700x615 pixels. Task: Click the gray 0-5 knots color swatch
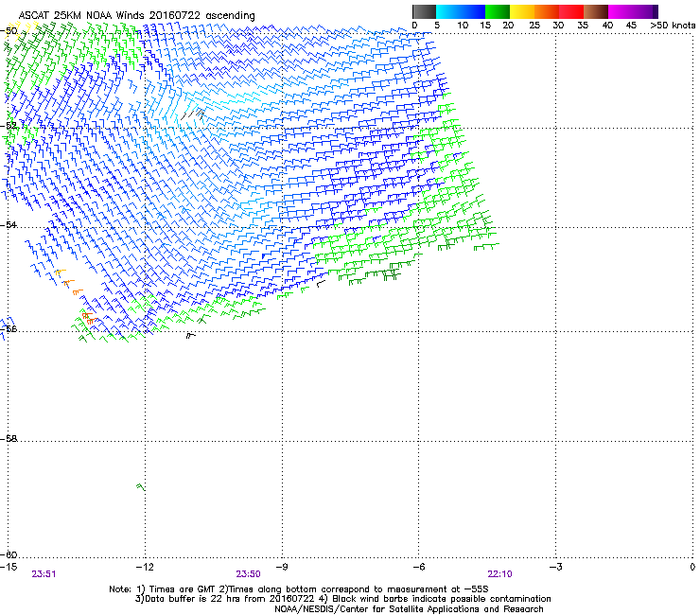[424, 11]
